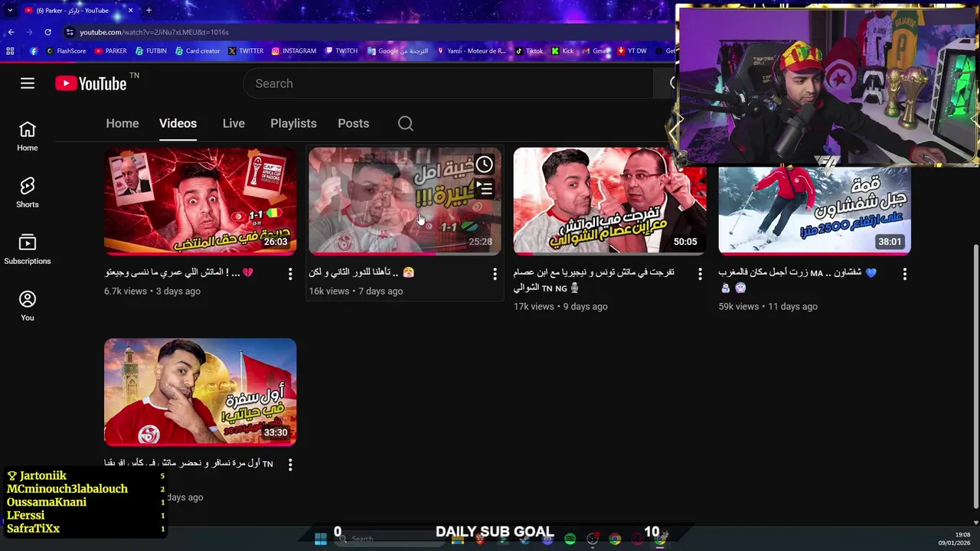Open the PARKER bookmark
The height and width of the screenshot is (551, 980).
coord(110,51)
